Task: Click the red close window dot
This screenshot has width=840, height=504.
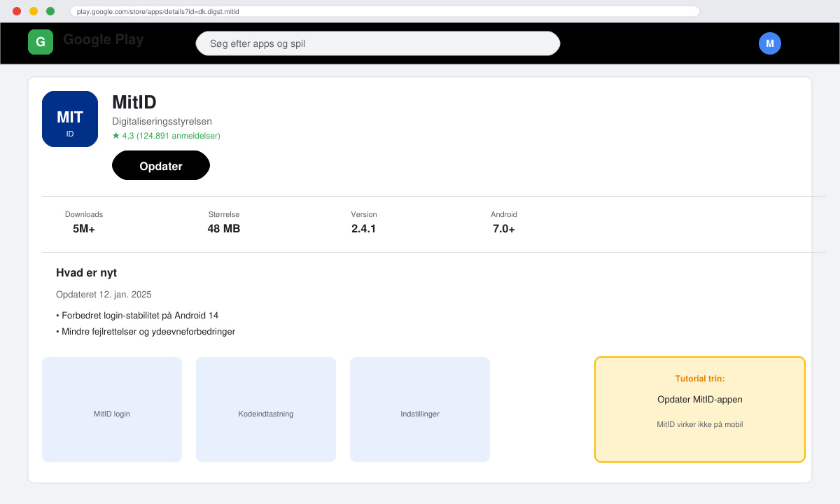Action: 17,11
